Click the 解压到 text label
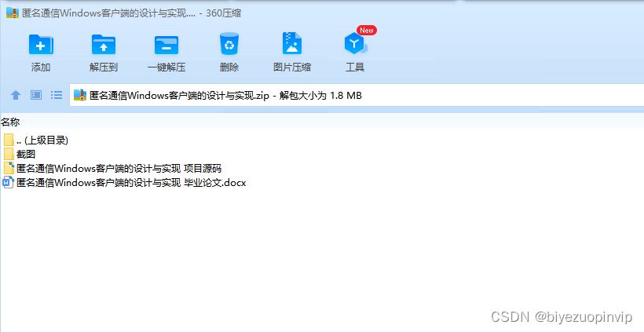644x332 pixels. (104, 67)
